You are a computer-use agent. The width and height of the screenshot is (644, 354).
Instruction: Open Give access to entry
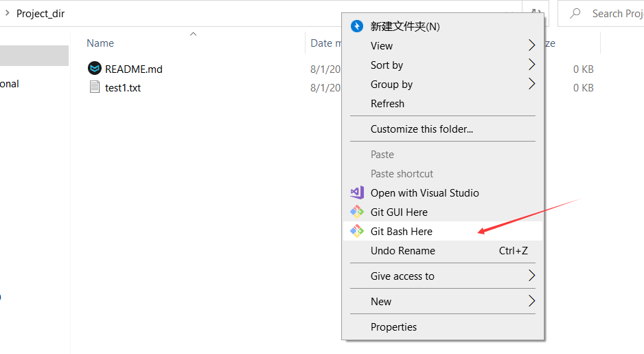pos(443,276)
